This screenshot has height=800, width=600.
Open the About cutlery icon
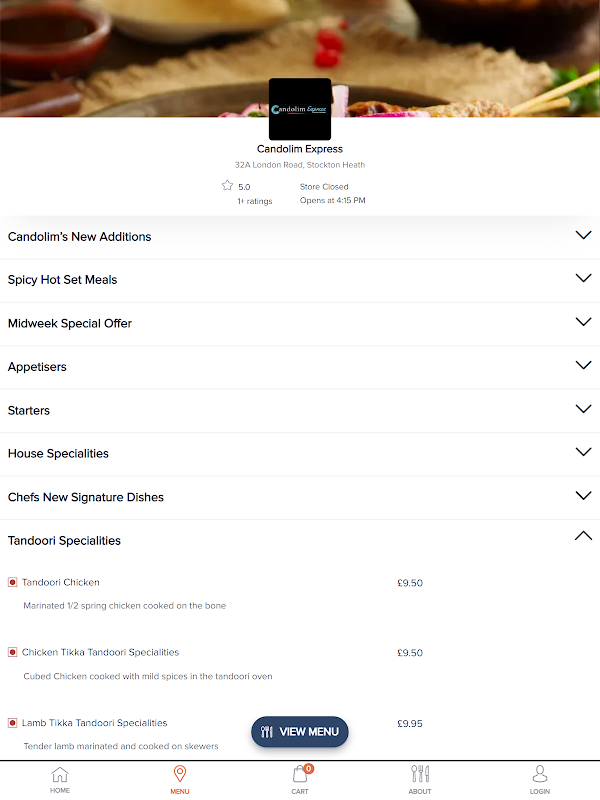point(420,774)
